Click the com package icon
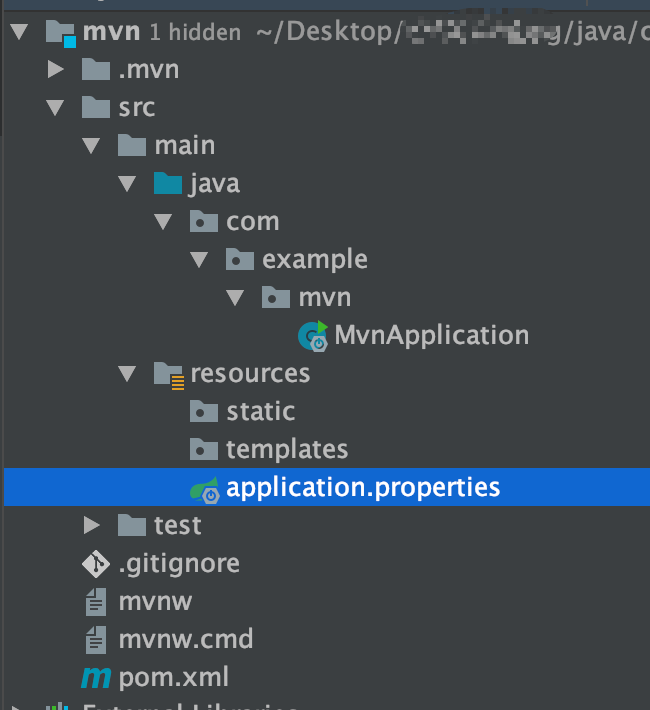 click(204, 221)
